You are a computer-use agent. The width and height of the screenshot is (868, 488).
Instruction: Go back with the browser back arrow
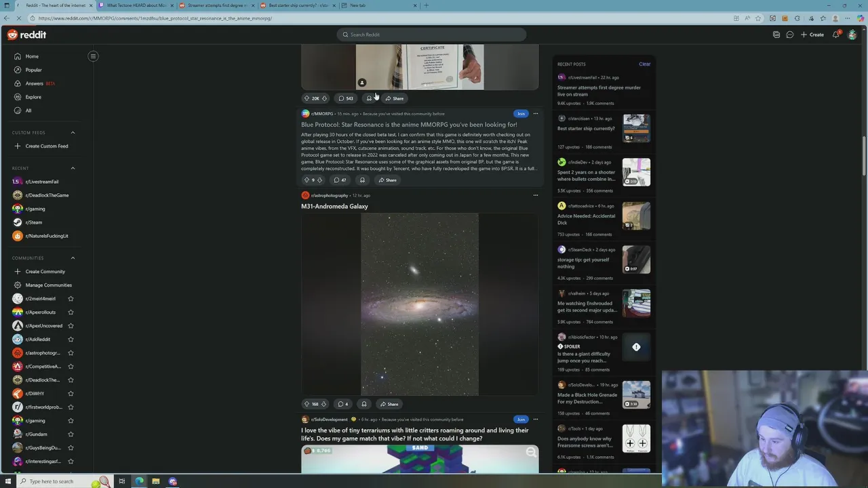click(x=7, y=18)
